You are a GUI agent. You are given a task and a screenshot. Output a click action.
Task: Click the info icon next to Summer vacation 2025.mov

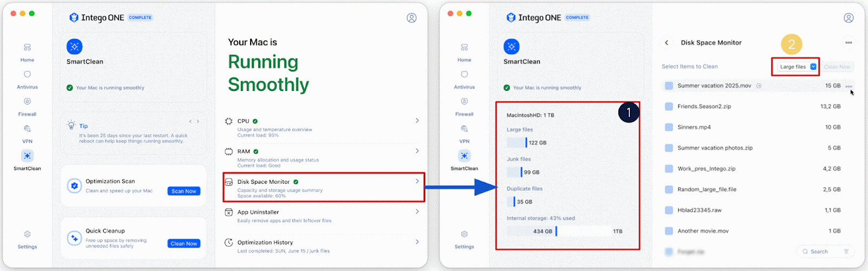point(759,86)
